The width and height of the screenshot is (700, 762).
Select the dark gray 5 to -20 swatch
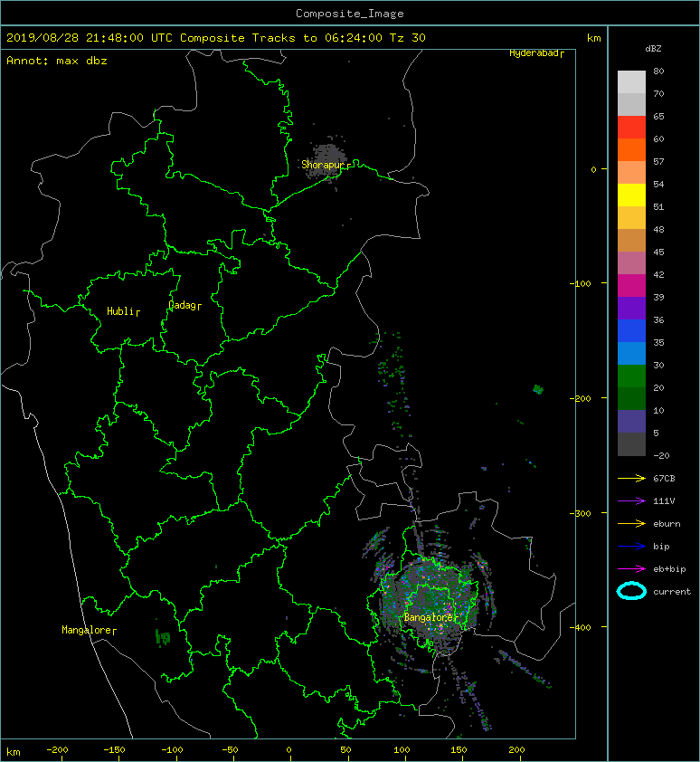(x=631, y=443)
